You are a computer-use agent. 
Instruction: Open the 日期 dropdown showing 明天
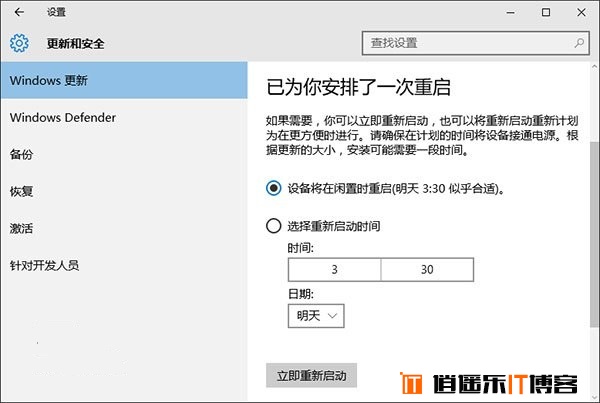(x=316, y=316)
